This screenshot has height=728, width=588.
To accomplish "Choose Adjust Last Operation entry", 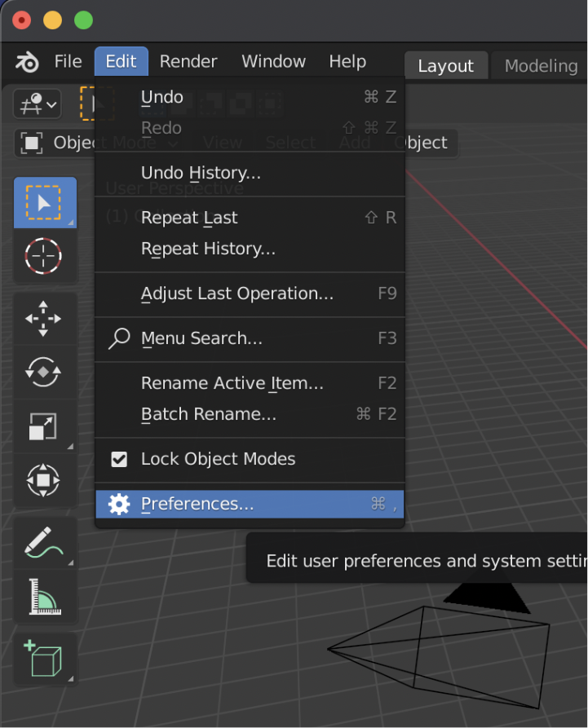I will (x=250, y=293).
